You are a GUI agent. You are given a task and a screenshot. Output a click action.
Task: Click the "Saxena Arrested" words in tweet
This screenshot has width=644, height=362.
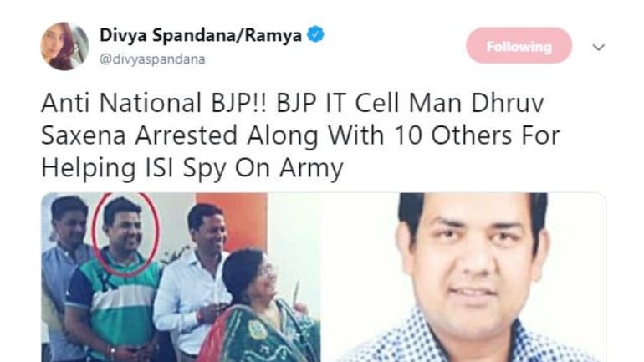pos(140,135)
